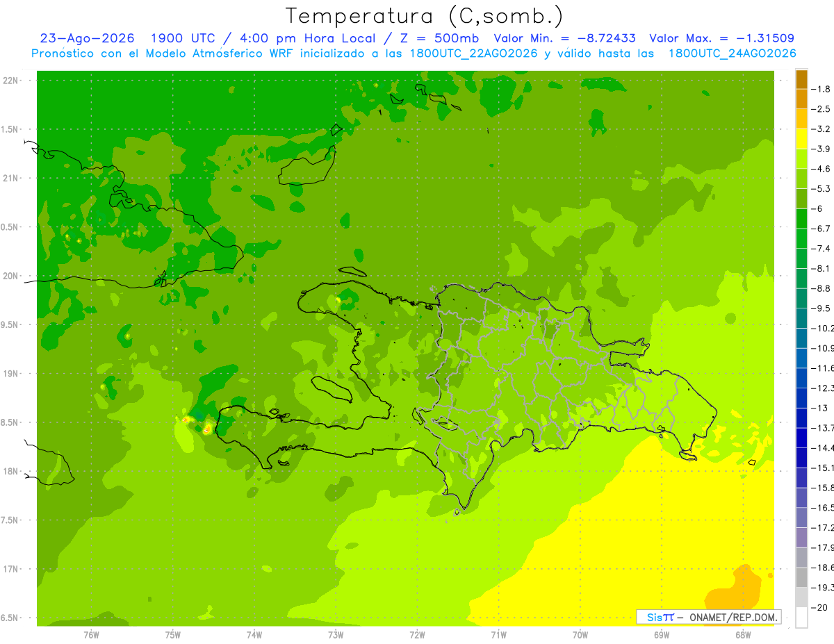Click the "-1.8" colorbar label
834x644 pixels.
pos(821,89)
